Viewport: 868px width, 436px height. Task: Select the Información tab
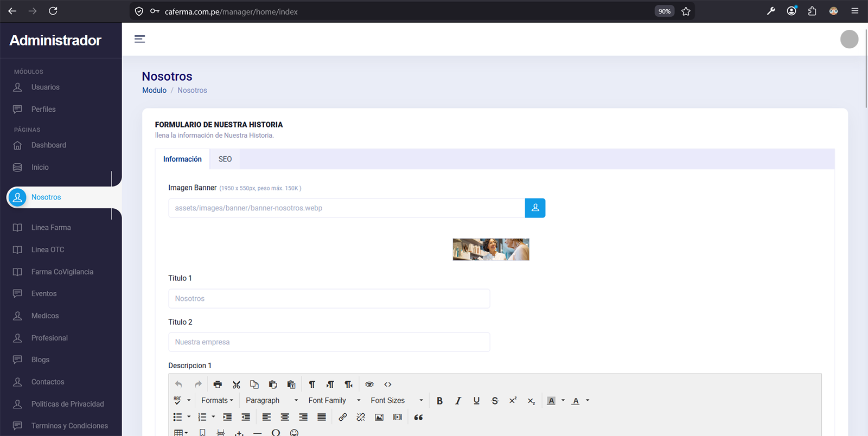pyautogui.click(x=182, y=159)
